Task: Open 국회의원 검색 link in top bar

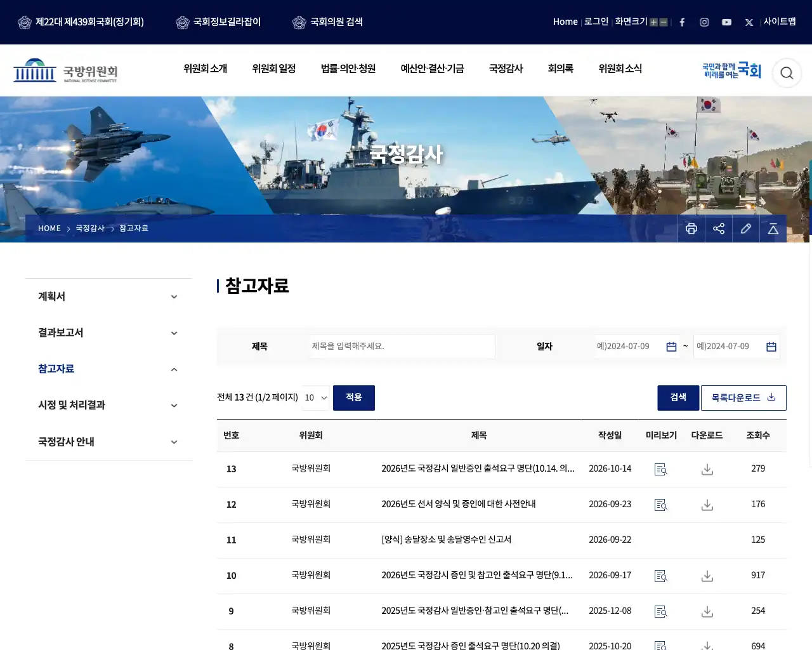Action: pos(328,22)
